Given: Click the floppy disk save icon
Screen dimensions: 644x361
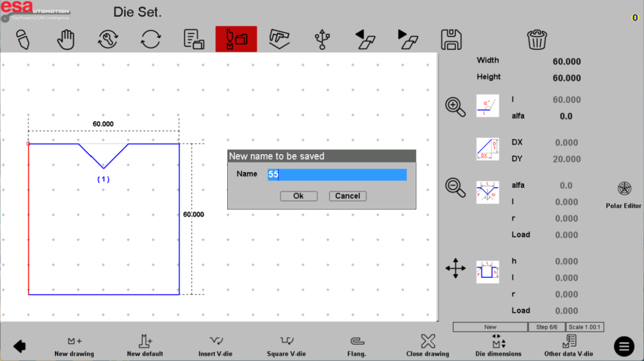Looking at the screenshot, I should point(451,40).
